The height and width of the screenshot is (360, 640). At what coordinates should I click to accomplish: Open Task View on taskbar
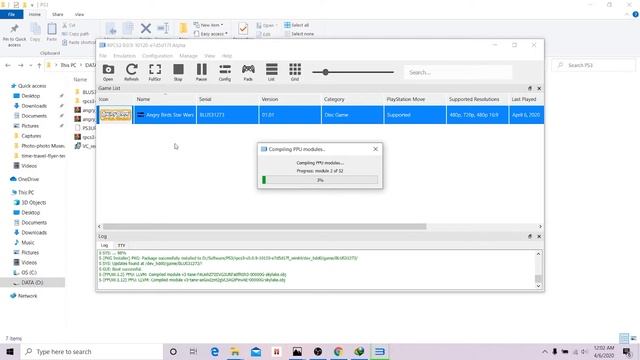(x=193, y=351)
